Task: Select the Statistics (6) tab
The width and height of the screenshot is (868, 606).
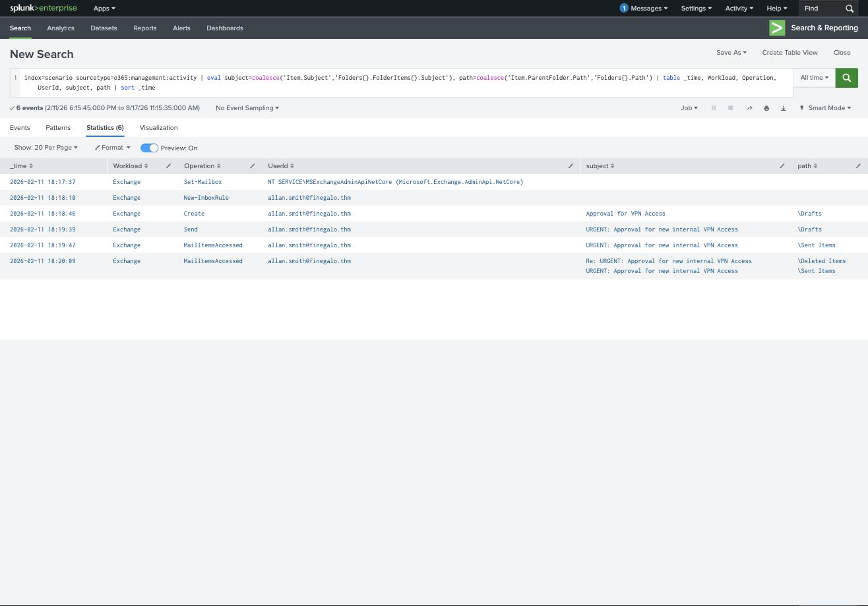Action: pyautogui.click(x=105, y=128)
